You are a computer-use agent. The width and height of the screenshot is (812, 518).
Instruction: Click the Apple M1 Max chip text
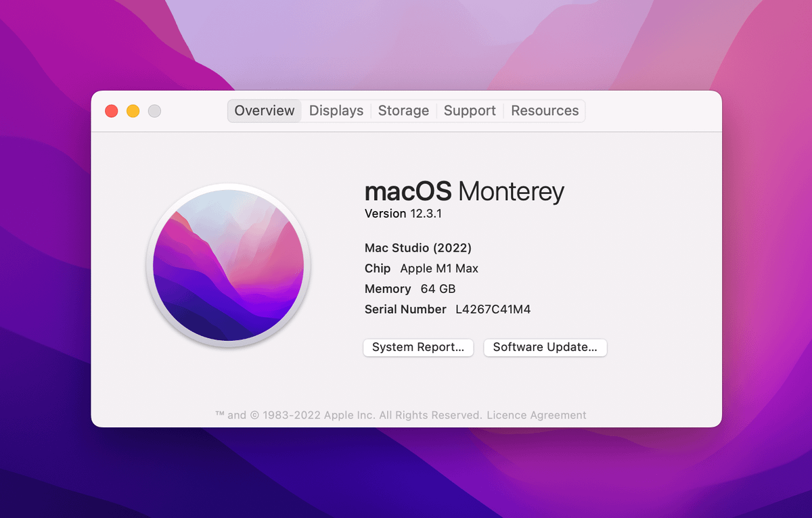coord(439,268)
